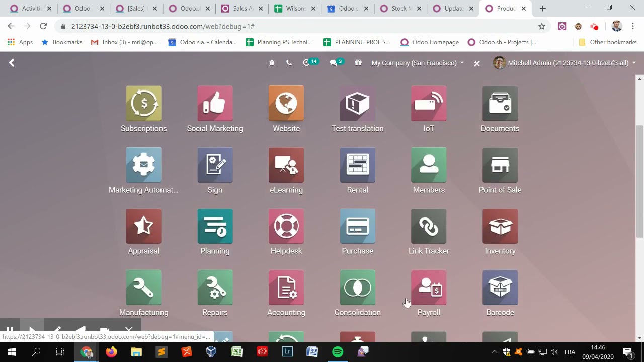The height and width of the screenshot is (362, 644).
Task: Switch to the Stock browser tab
Action: tap(400, 9)
